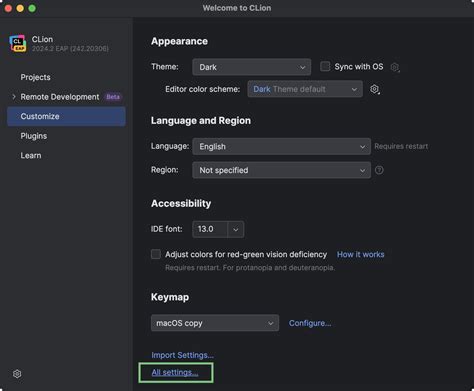Select the Customize section

click(66, 116)
